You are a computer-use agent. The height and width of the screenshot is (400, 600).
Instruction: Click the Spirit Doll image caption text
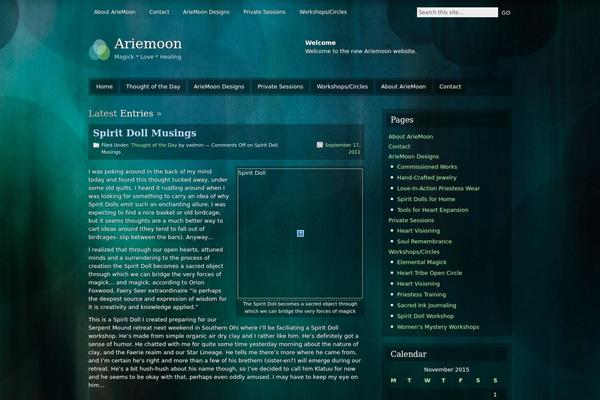(x=300, y=307)
